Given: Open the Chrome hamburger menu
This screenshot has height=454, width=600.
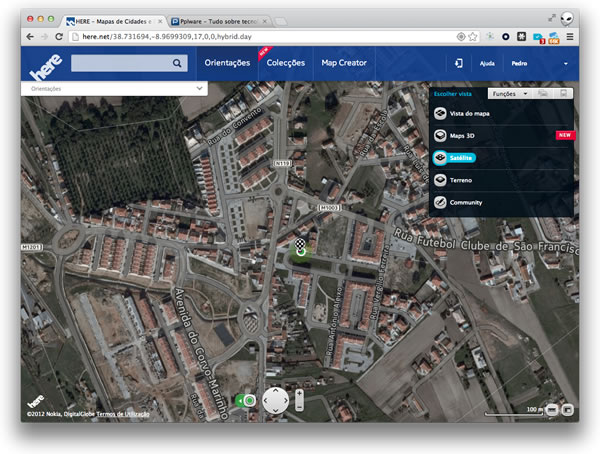Looking at the screenshot, I should [570, 37].
